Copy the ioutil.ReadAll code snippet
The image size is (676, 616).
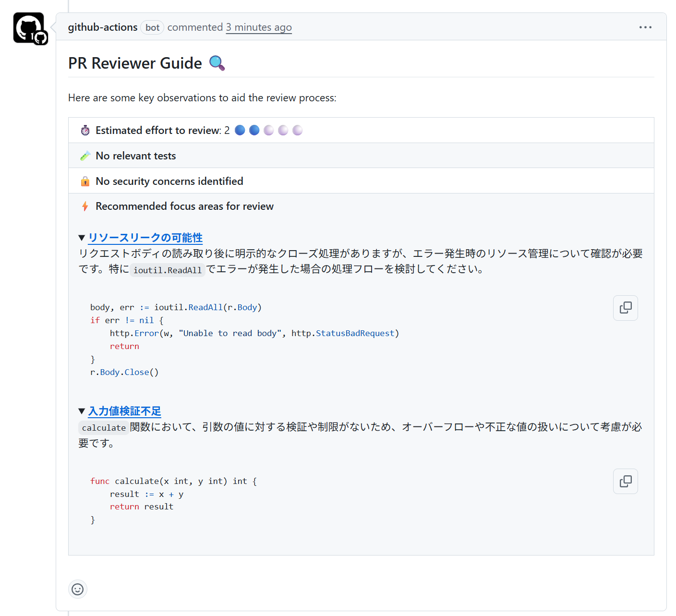pyautogui.click(x=625, y=308)
